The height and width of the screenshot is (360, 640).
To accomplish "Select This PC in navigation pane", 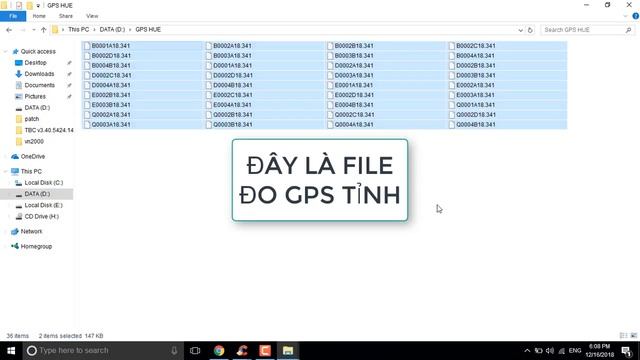I will pos(31,171).
